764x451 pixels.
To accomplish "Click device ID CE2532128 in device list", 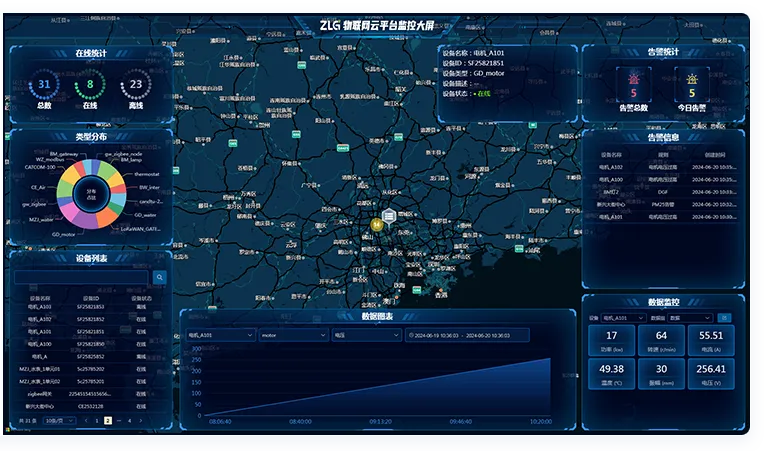I will (x=91, y=406).
